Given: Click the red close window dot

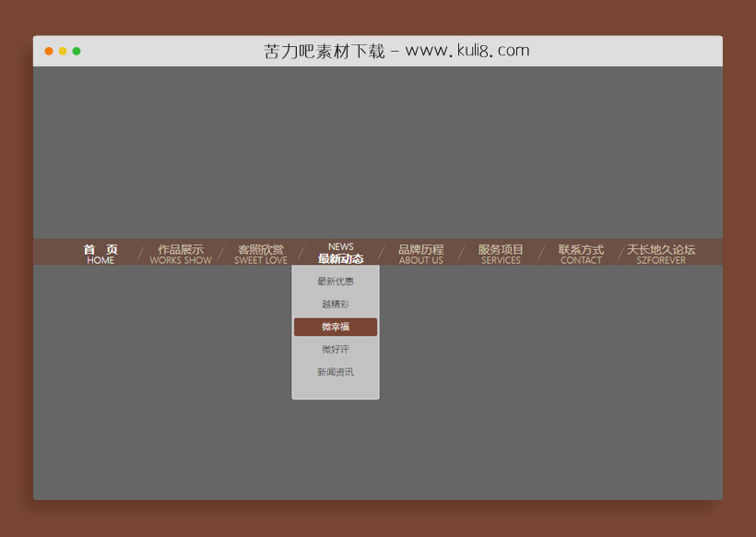Looking at the screenshot, I should (49, 52).
